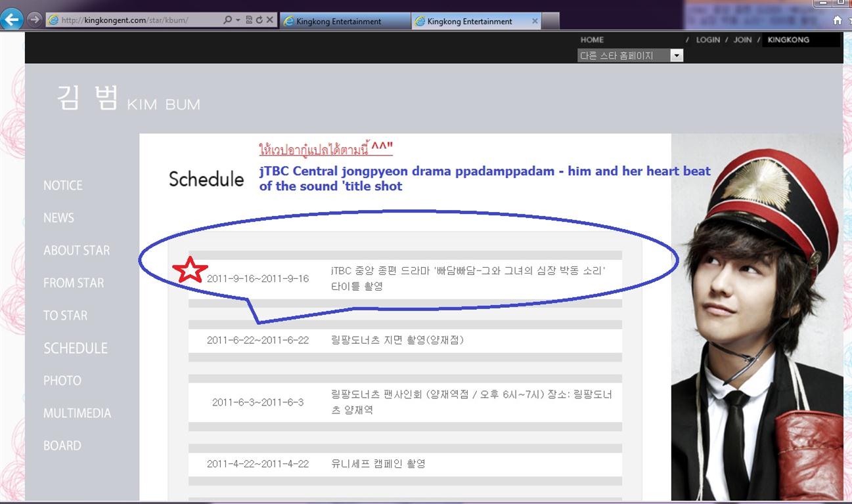Click the address bar search magnifier icon
This screenshot has width=852, height=504.
tap(227, 20)
